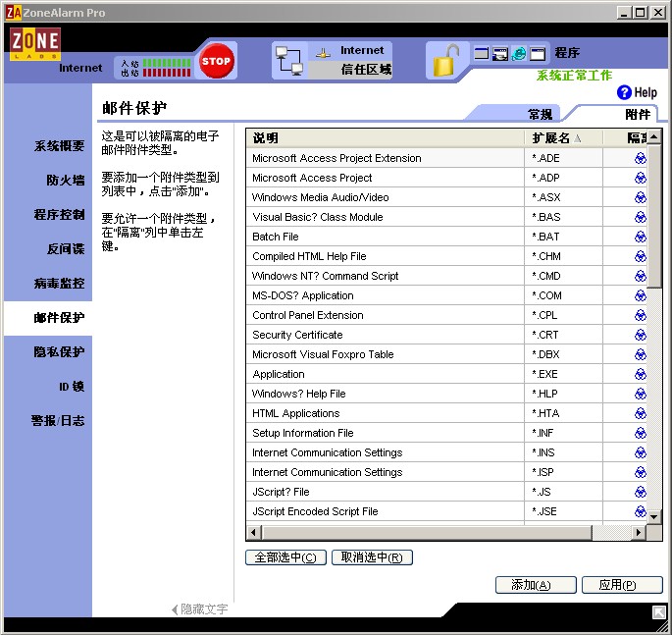Click the corner icon at the window's bottom right
Viewport: 672px width, 635px height.
click(x=658, y=611)
